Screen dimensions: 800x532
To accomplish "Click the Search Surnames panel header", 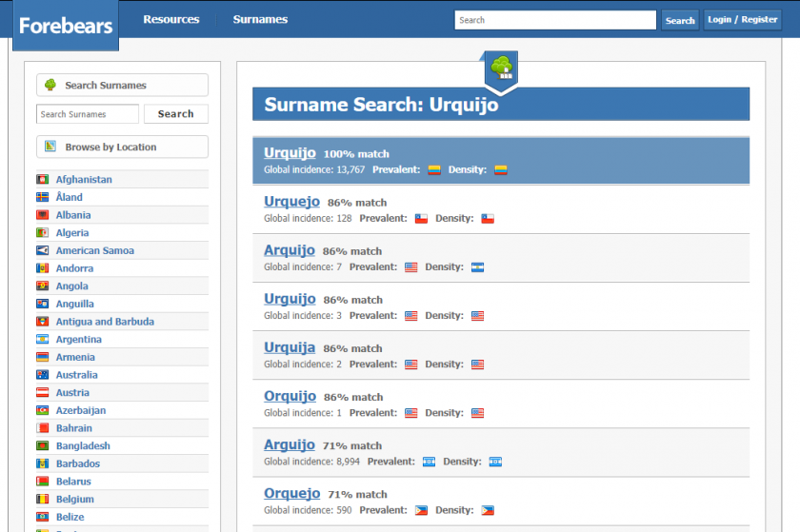I will (122, 85).
